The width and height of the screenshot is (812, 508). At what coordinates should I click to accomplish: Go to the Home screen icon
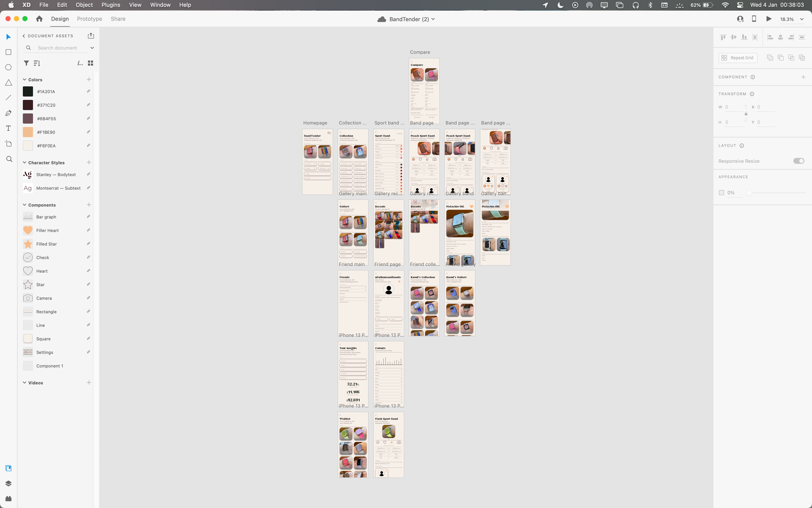click(39, 19)
